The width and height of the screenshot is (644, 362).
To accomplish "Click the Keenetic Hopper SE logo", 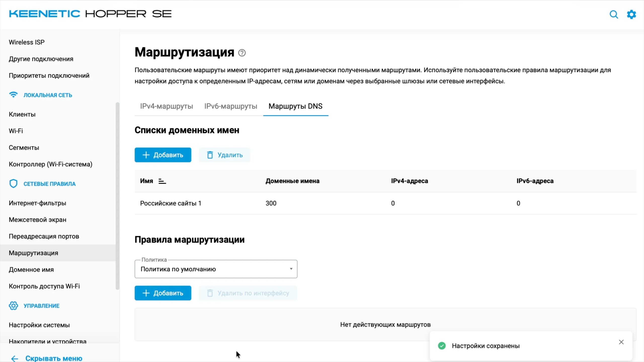I will [90, 14].
